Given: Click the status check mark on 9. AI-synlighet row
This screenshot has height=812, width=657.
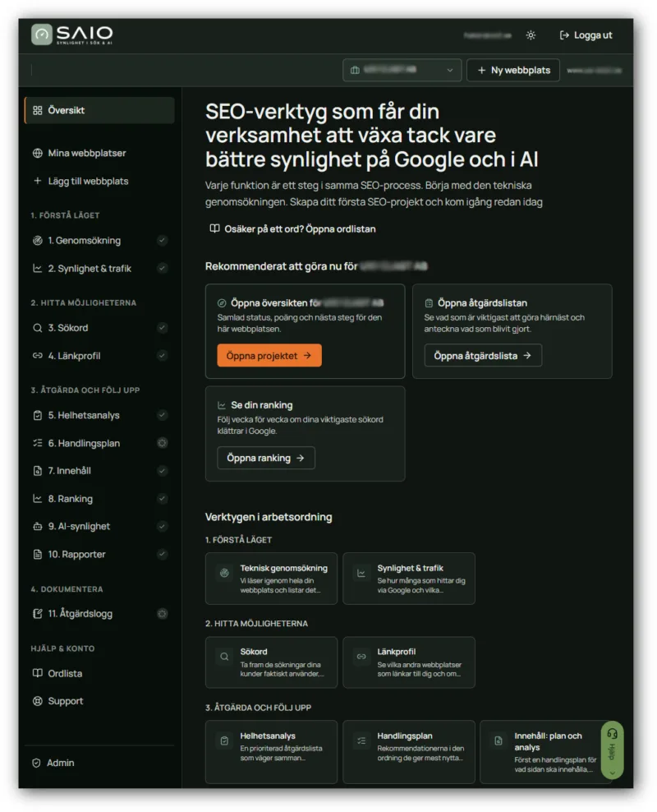Looking at the screenshot, I should tap(162, 526).
